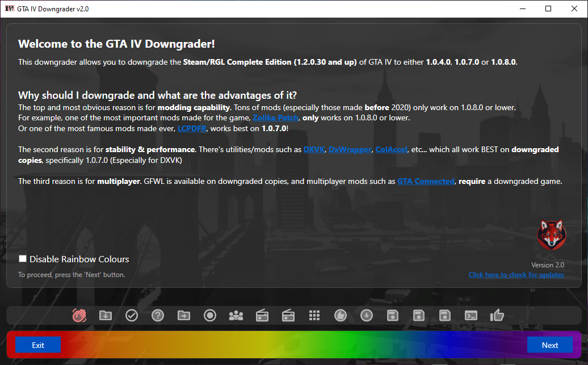Open the DxWrapper link

(x=350, y=150)
